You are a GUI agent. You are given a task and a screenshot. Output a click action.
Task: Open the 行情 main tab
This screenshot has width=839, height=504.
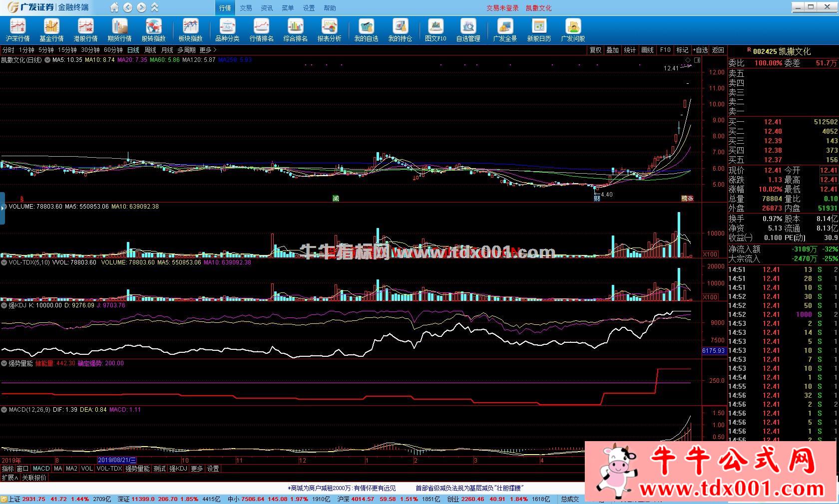(x=225, y=8)
